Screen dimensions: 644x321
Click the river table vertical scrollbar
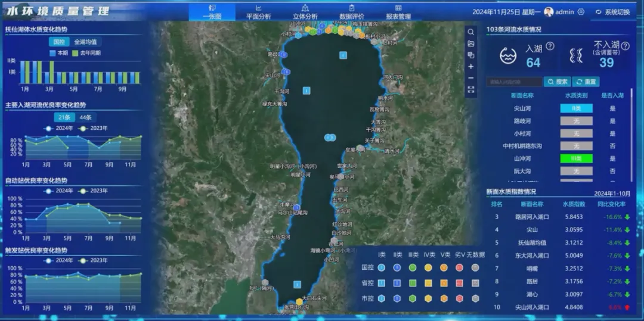coord(632,135)
